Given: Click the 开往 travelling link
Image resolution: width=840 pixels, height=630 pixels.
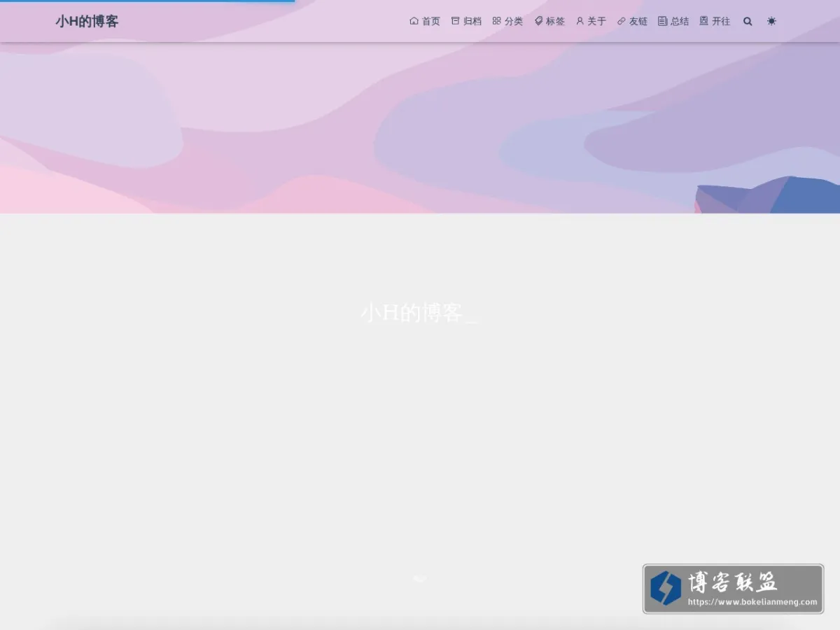Looking at the screenshot, I should click(715, 22).
